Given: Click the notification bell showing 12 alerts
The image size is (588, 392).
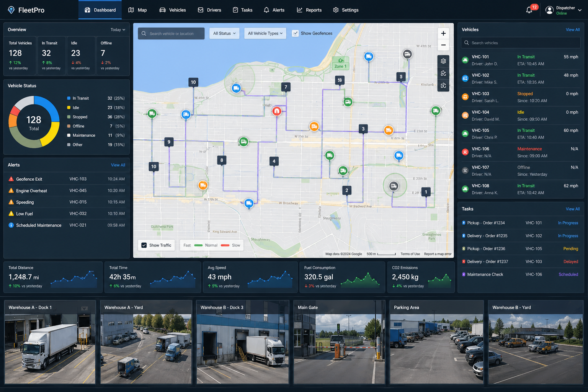Looking at the screenshot, I should (x=529, y=10).
